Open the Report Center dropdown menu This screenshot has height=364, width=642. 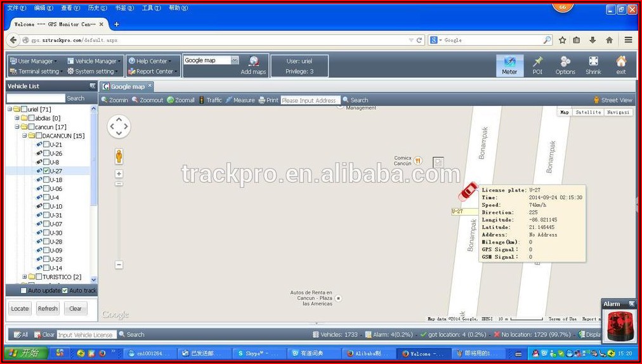click(x=152, y=71)
